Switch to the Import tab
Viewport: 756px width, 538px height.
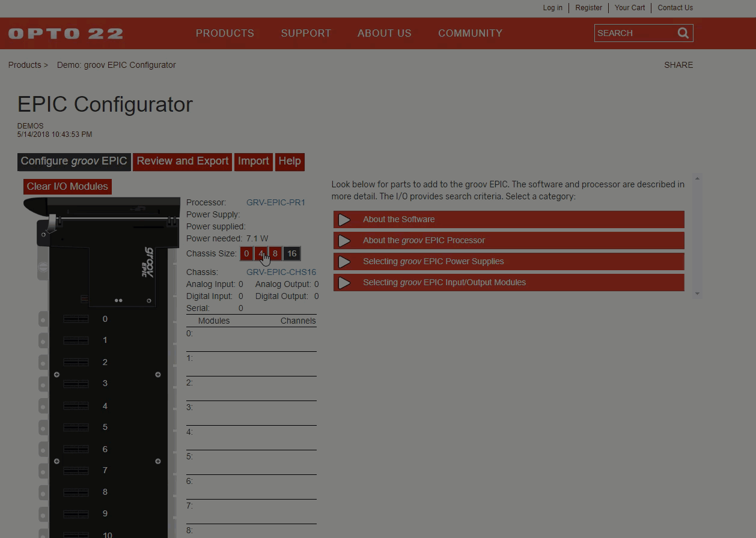(x=253, y=162)
